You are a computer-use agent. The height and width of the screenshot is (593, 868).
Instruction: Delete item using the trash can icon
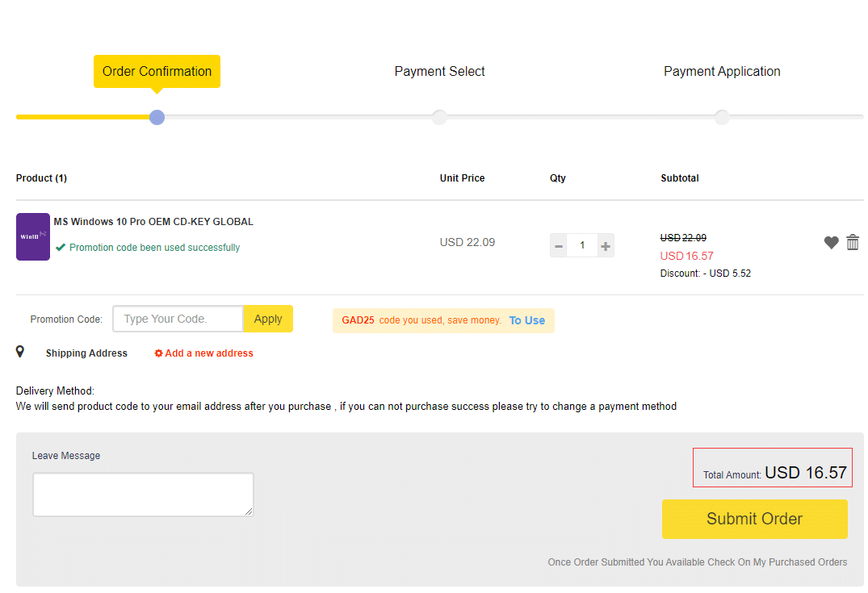point(853,242)
